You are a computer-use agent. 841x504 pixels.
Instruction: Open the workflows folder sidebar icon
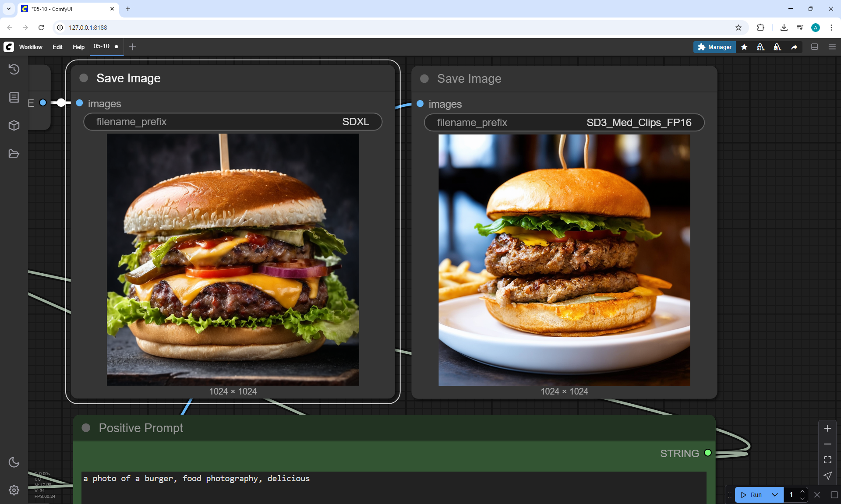(14, 154)
